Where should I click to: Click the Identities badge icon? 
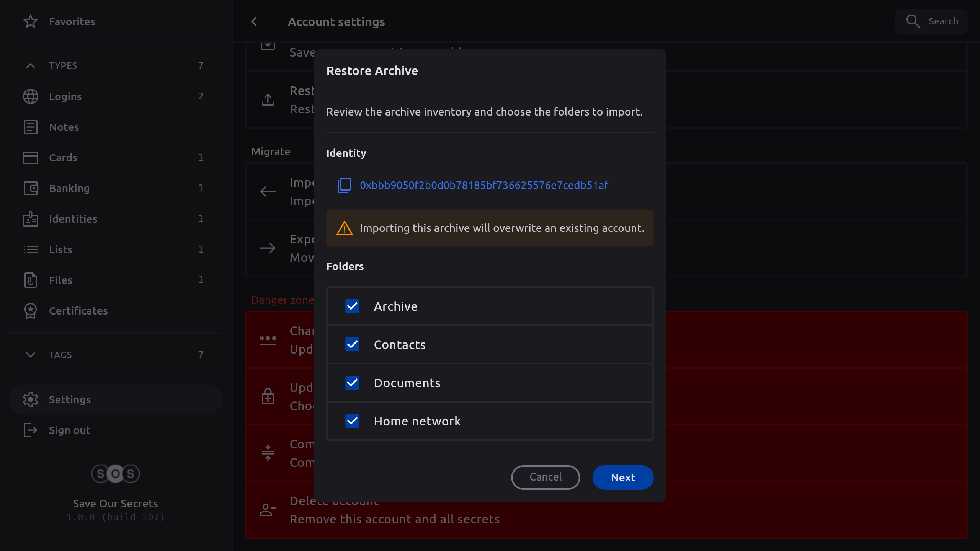click(x=31, y=219)
